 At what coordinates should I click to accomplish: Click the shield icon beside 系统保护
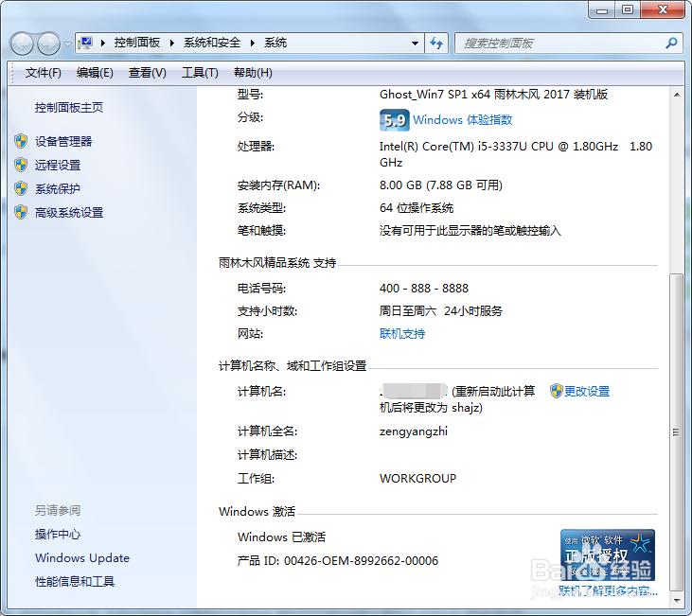(x=21, y=188)
